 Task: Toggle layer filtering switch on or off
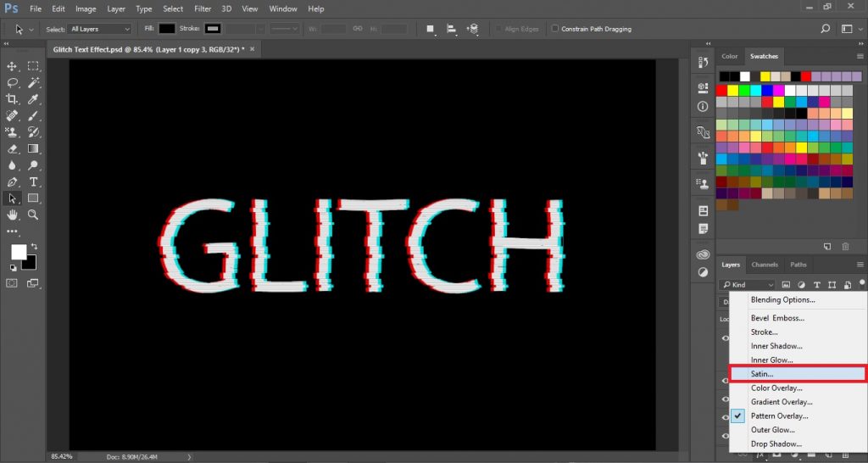862,282
